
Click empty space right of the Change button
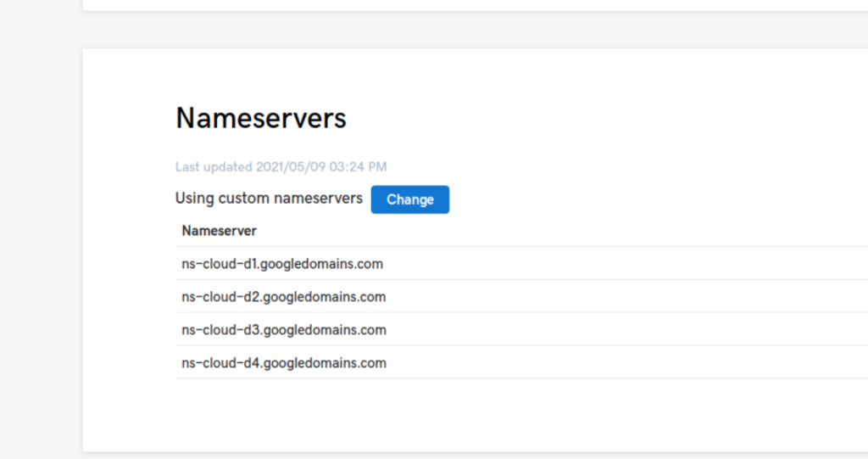coord(636,199)
